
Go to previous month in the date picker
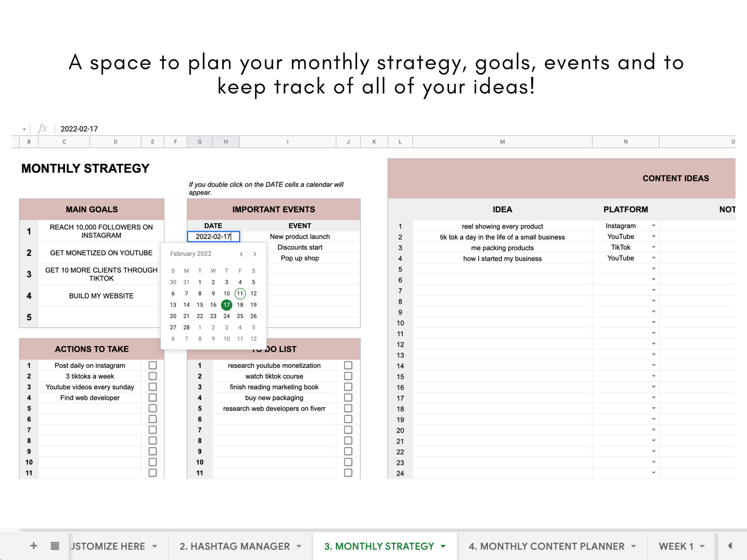pos(241,254)
